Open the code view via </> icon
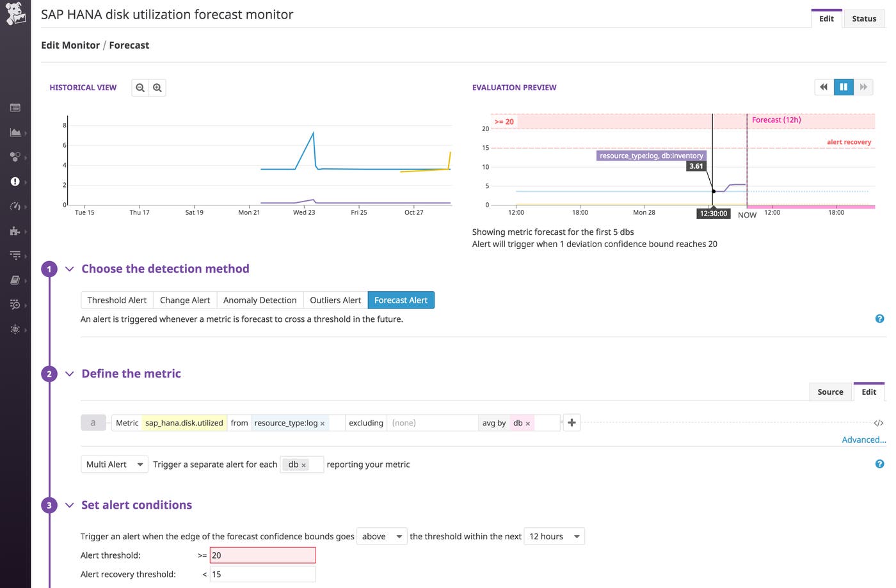 click(878, 422)
